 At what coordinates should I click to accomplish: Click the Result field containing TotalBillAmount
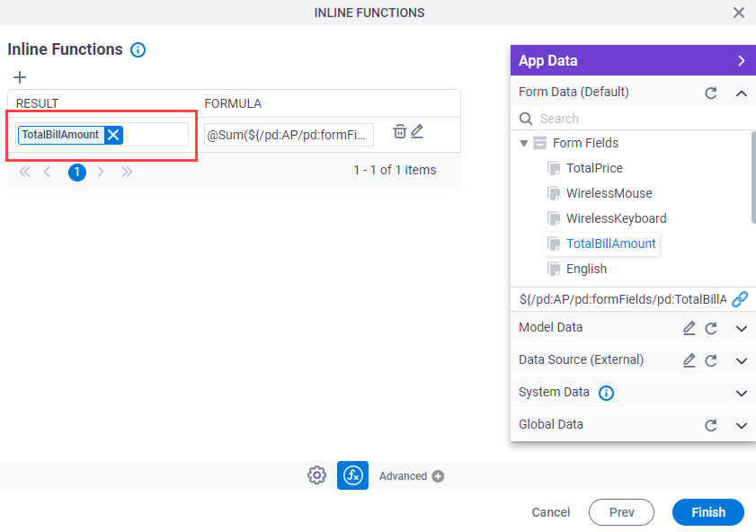click(102, 135)
